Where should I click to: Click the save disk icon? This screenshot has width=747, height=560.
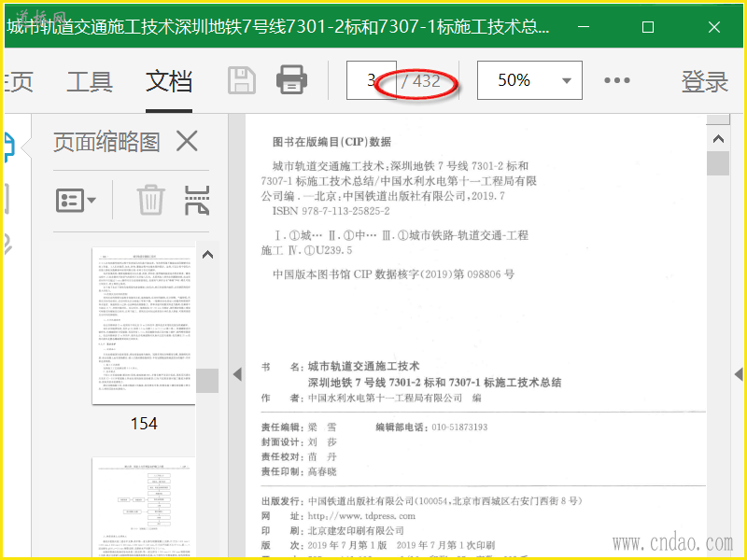point(242,80)
